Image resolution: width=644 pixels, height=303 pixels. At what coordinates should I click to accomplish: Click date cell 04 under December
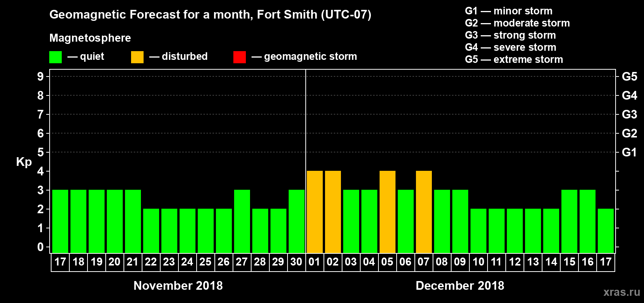[x=369, y=262]
